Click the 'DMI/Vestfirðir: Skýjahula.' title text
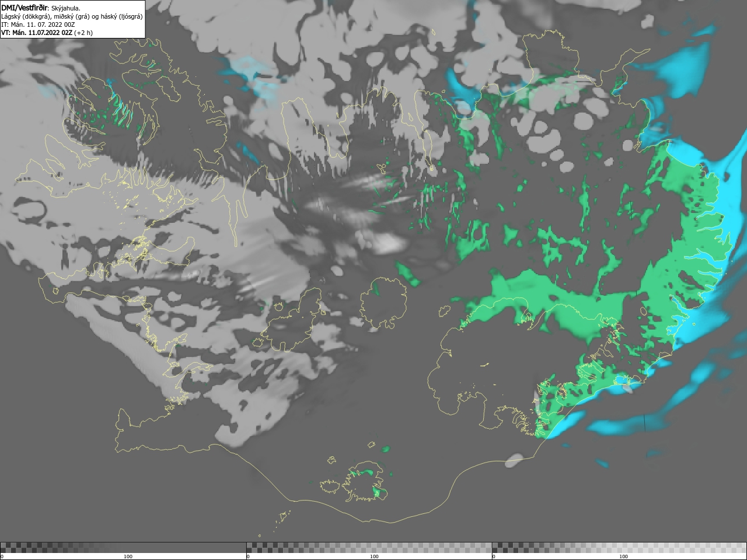The height and width of the screenshot is (560, 747). point(41,8)
